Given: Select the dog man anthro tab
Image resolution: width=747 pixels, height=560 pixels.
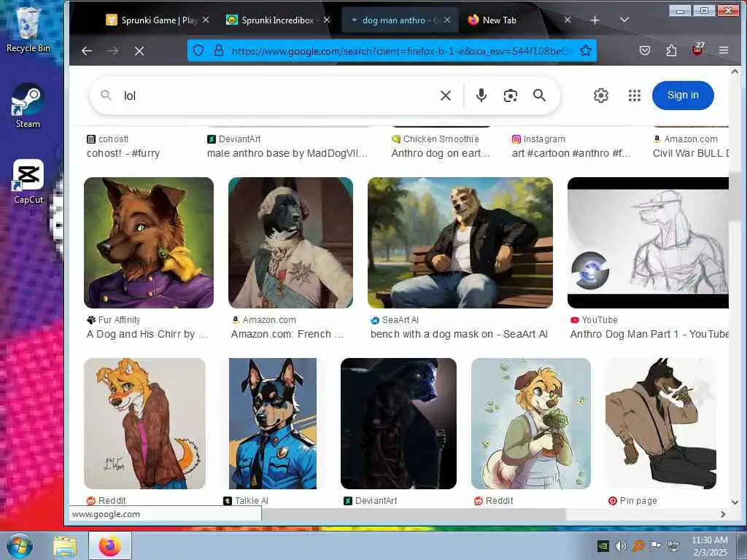Looking at the screenshot, I should pyautogui.click(x=400, y=20).
